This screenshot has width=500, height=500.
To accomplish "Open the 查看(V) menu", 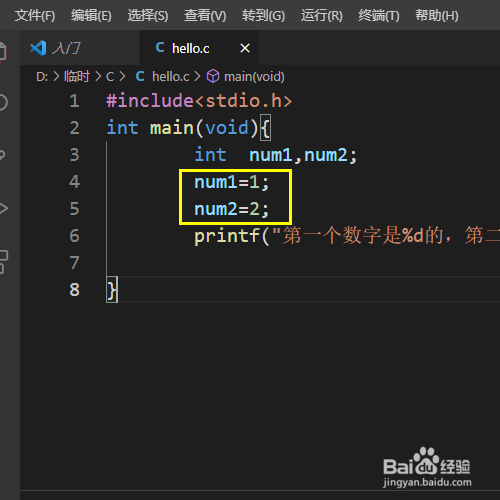I will pos(205,15).
